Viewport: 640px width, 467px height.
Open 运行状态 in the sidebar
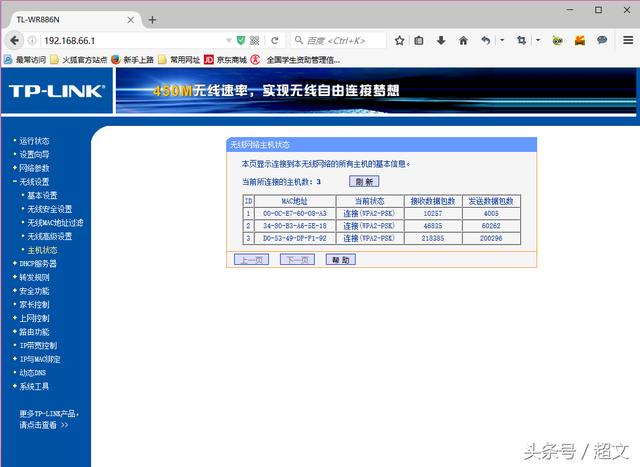[34, 141]
